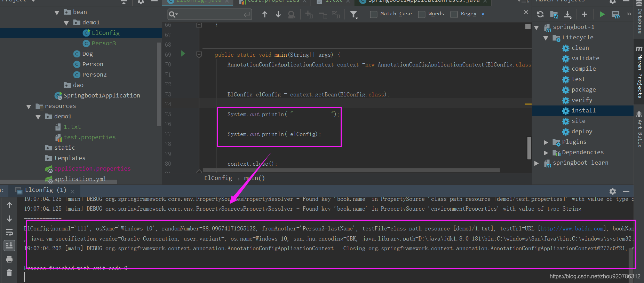This screenshot has width=644, height=283.
Task: Minimize the run tool window
Action: [x=626, y=191]
